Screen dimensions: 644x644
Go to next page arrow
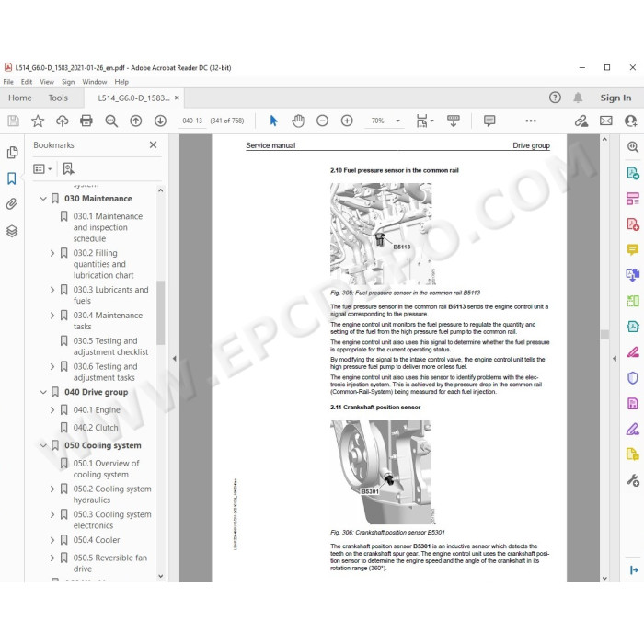click(x=160, y=121)
